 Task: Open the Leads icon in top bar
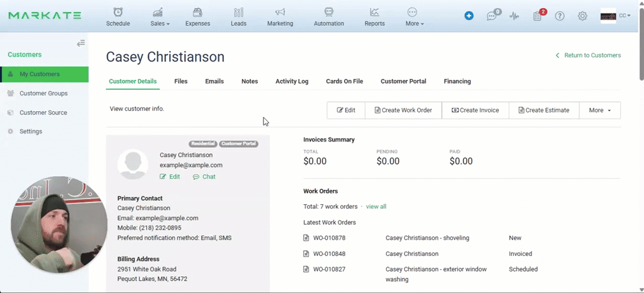(238, 12)
